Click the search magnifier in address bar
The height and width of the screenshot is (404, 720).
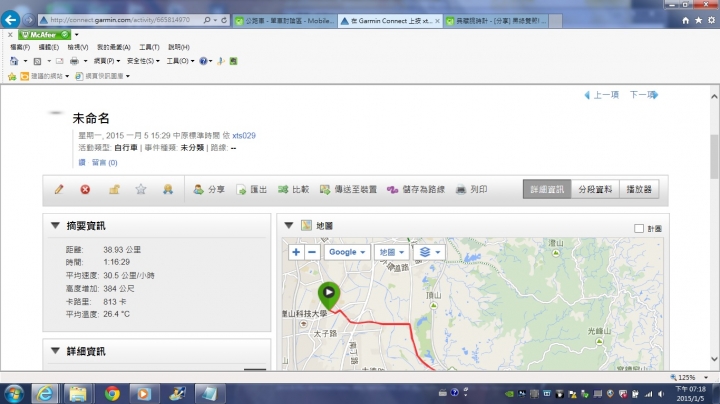[x=207, y=20]
